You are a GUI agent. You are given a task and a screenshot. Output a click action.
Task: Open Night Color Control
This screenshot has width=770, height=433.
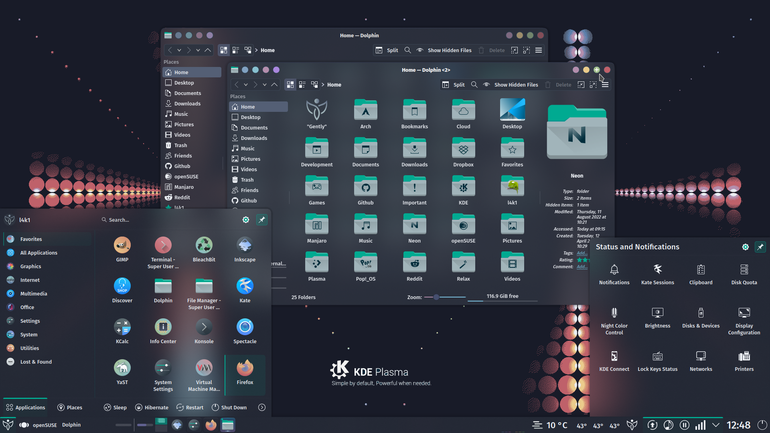614,321
